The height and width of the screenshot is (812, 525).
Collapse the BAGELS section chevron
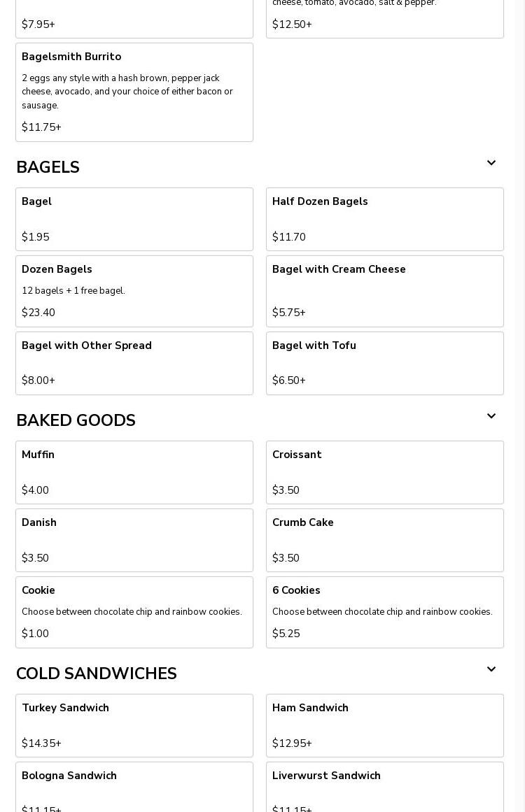[491, 162]
